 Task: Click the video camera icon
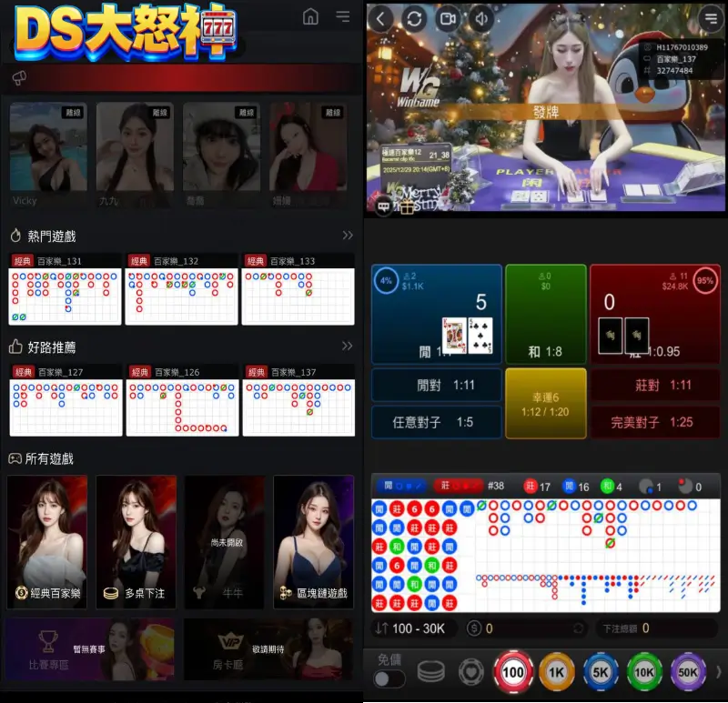[448, 18]
